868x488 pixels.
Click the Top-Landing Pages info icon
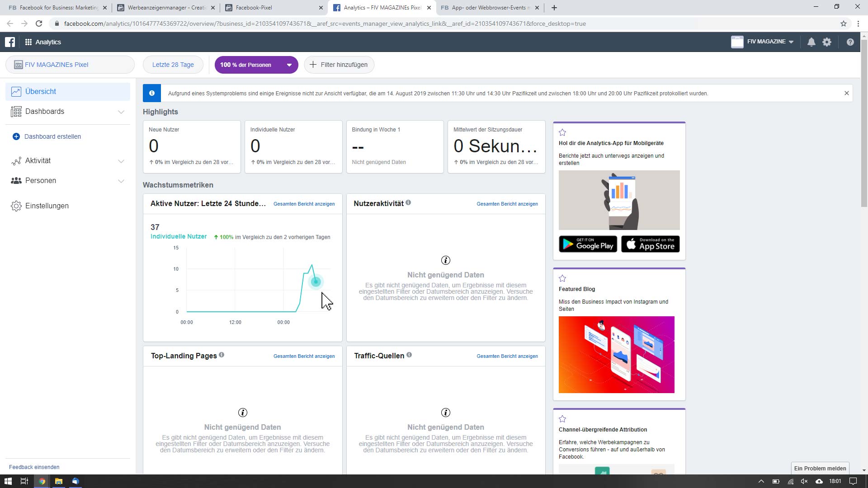click(x=222, y=355)
